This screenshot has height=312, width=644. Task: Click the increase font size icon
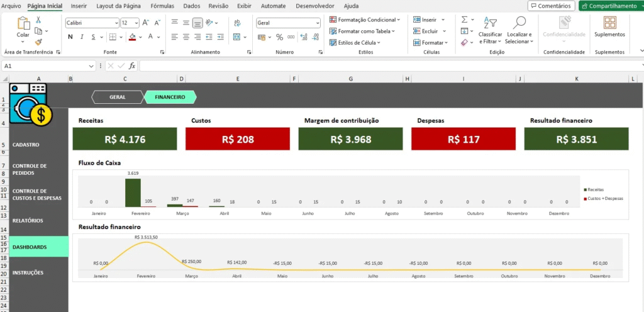[x=146, y=22]
